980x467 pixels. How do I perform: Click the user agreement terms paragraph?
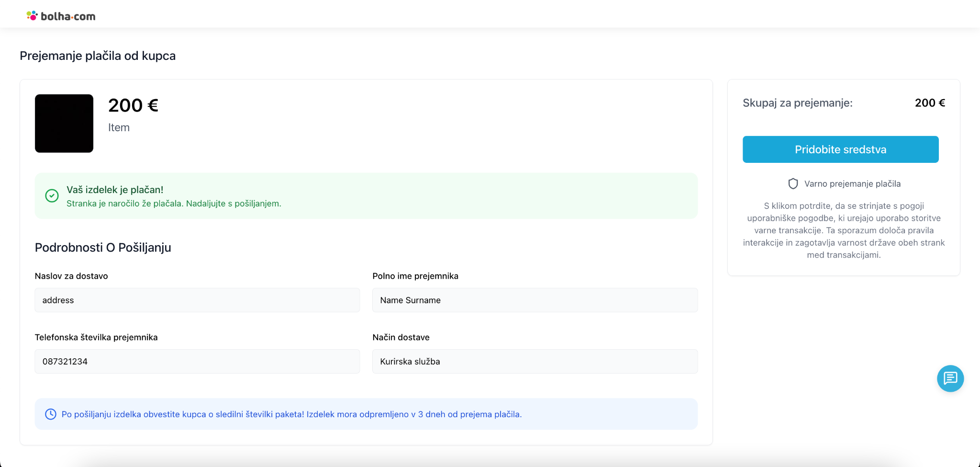[844, 230]
